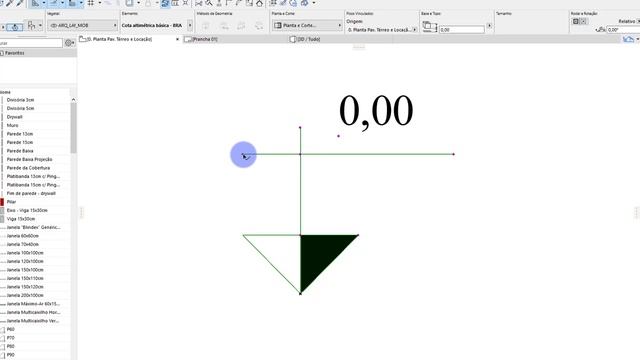Open the Relativo rotation dropdown
Screen dimensions: 640x360
[629, 21]
